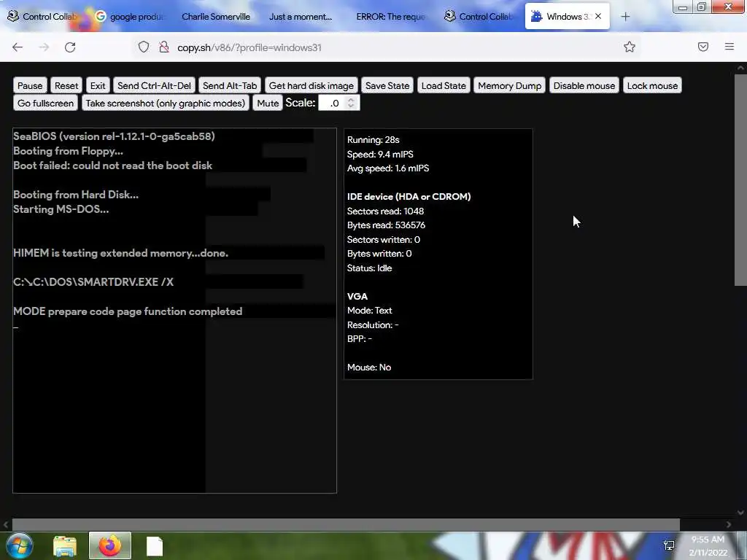Click the emulator text-mode screen

[x=175, y=311]
